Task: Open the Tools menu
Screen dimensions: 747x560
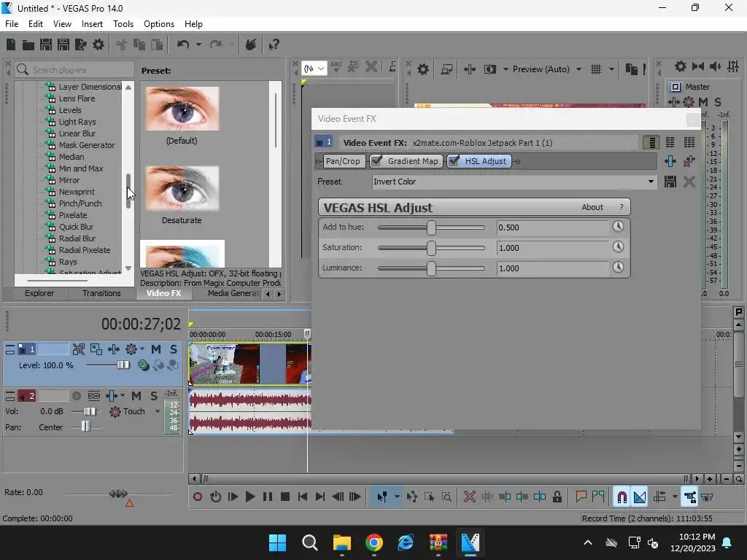Action: [x=123, y=24]
